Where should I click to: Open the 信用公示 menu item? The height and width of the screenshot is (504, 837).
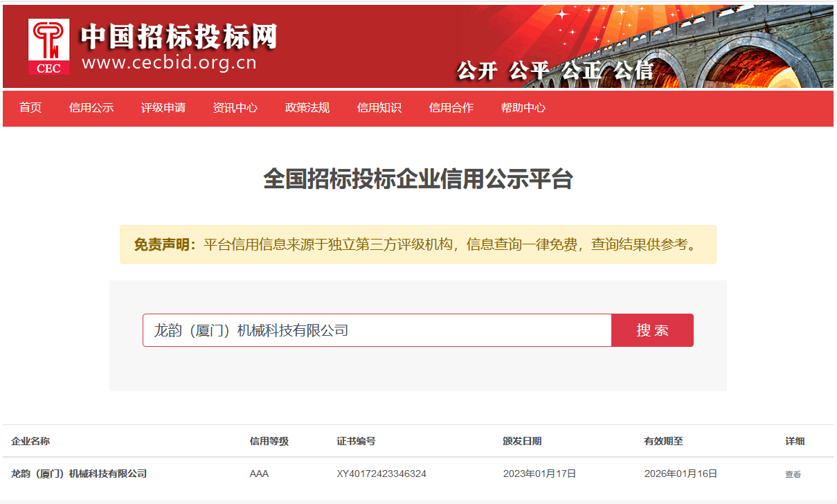click(x=91, y=108)
